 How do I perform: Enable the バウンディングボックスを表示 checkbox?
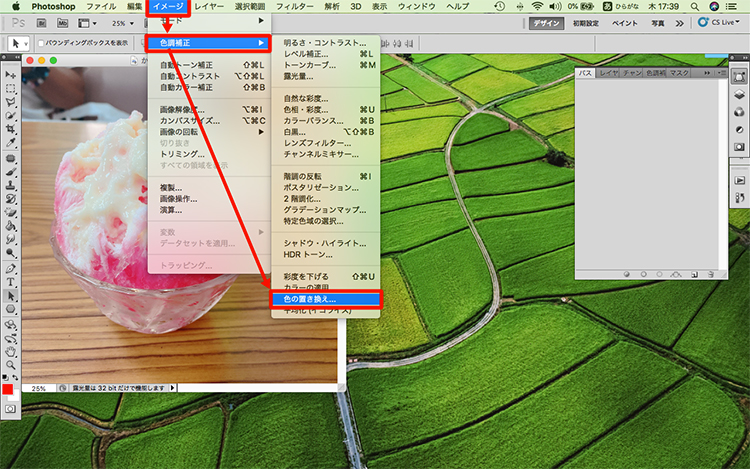[42, 43]
